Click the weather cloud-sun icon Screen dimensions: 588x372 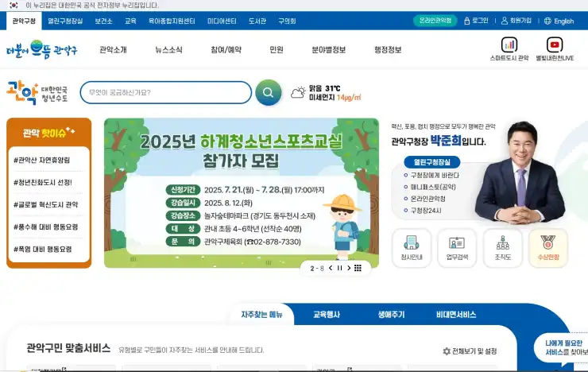pyautogui.click(x=299, y=93)
